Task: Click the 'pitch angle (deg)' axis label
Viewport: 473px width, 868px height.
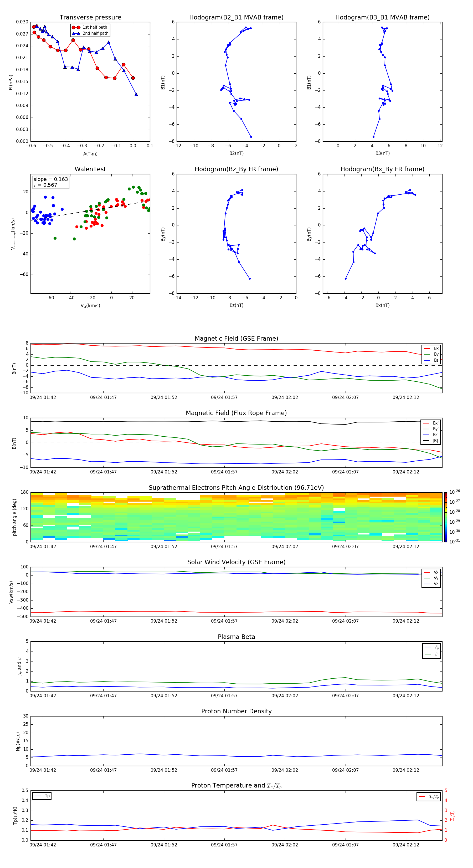Action: pos(14,517)
